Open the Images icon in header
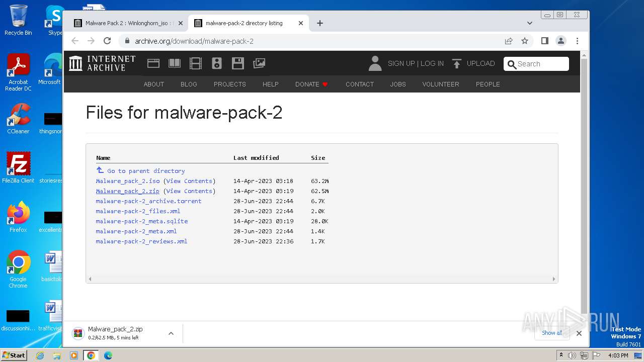Screen dimensions: 644x362 coord(259,63)
